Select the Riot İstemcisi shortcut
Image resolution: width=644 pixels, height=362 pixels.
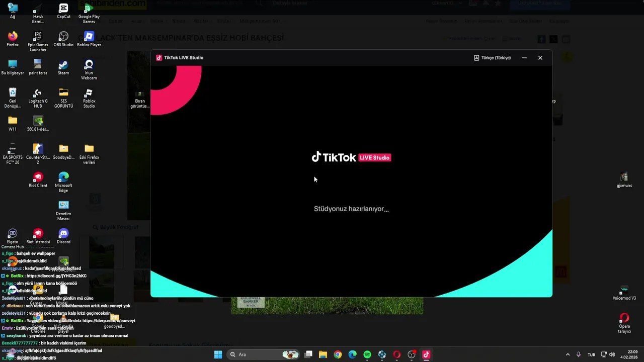tap(38, 236)
